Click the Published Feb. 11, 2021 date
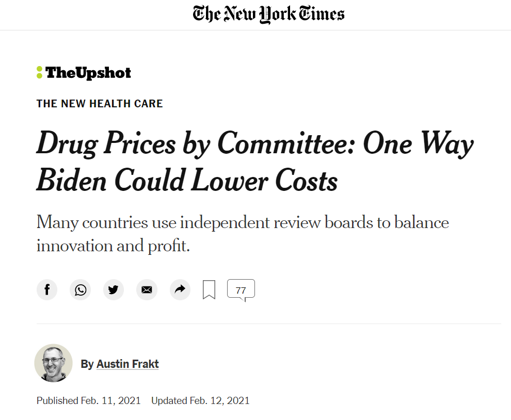The width and height of the screenshot is (511, 420). pos(89,401)
